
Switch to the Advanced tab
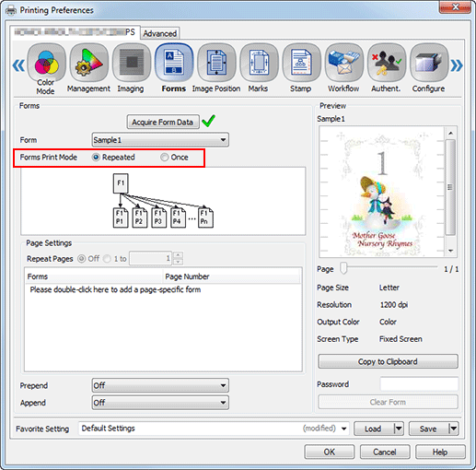tap(160, 33)
